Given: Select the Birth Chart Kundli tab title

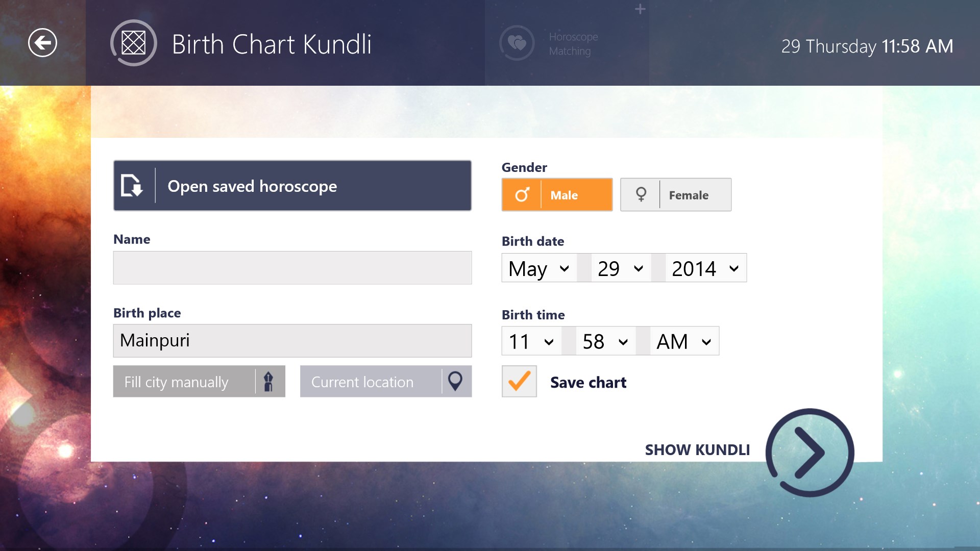Looking at the screenshot, I should 272,44.
